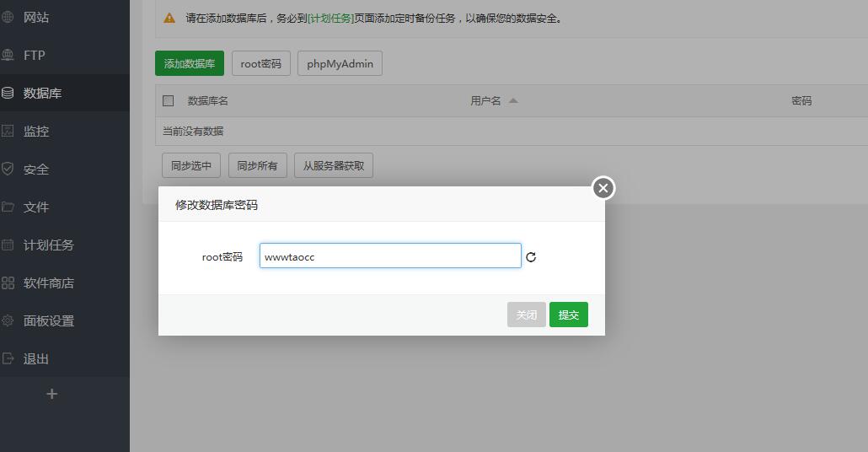
Task: Click the green 添加数据库 button
Action: pos(190,63)
